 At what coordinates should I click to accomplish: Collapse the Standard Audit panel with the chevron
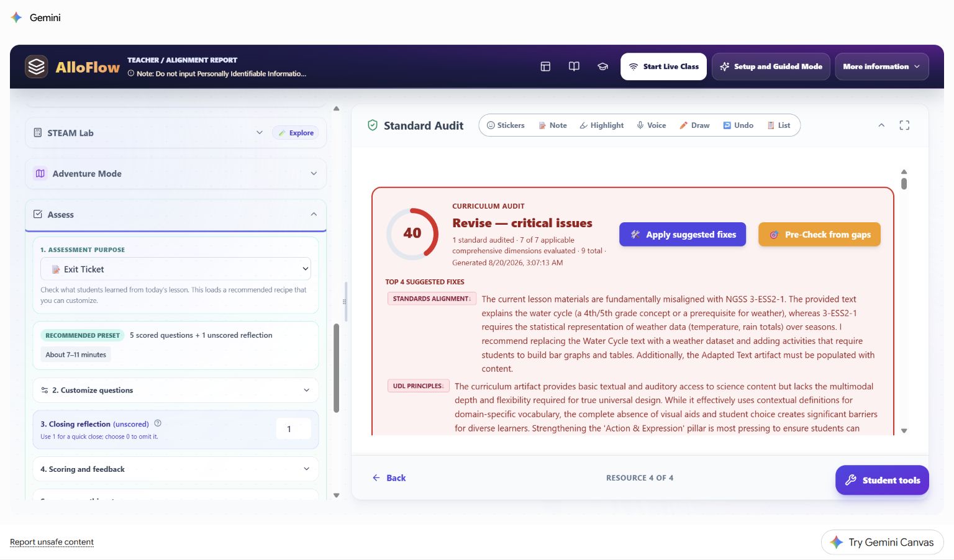click(x=881, y=125)
